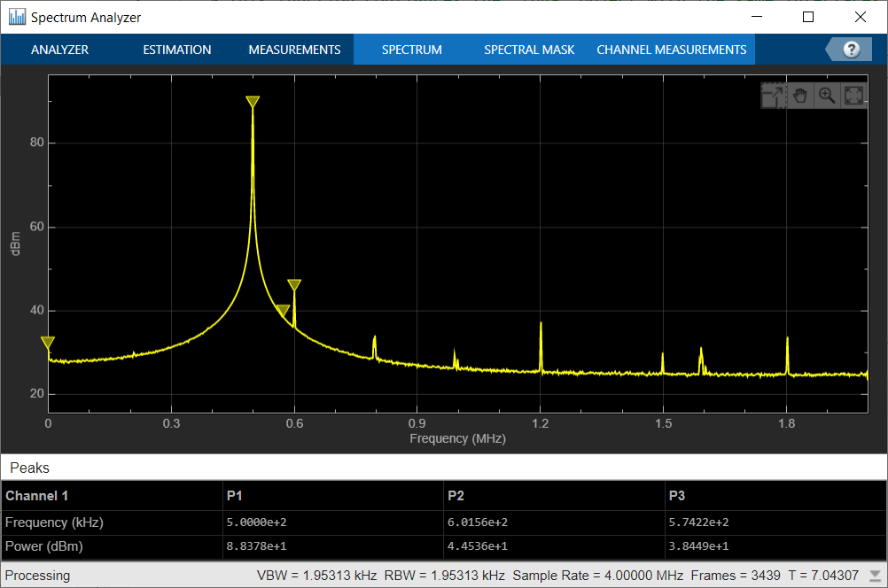The height and width of the screenshot is (588, 888).
Task: Click the Peaks panel header
Action: pyautogui.click(x=29, y=468)
